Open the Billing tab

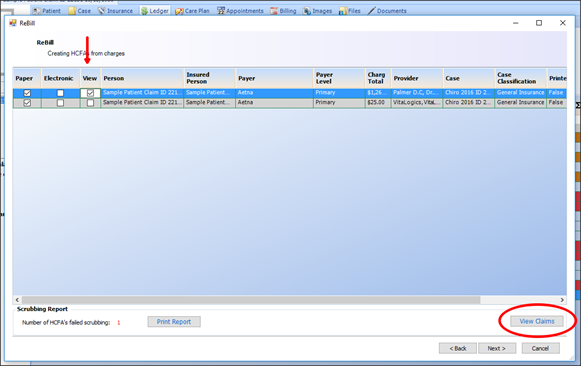pyautogui.click(x=283, y=11)
